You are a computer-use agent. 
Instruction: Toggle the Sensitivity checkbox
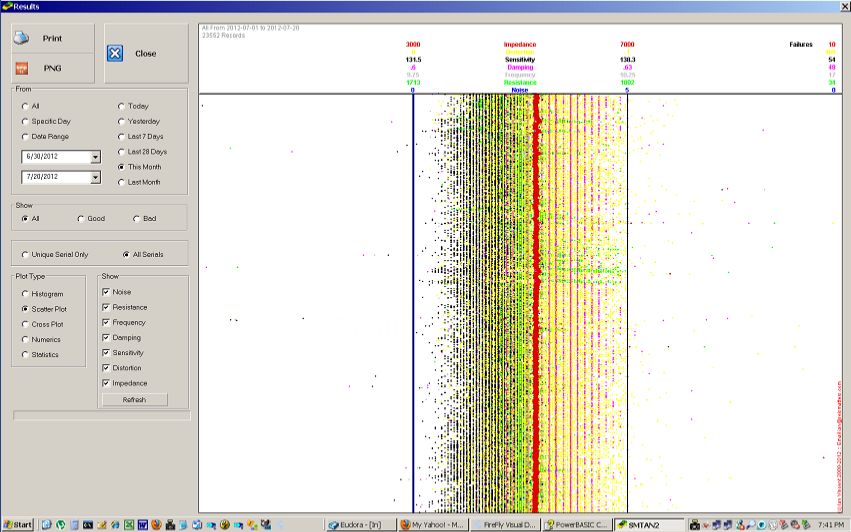106,353
